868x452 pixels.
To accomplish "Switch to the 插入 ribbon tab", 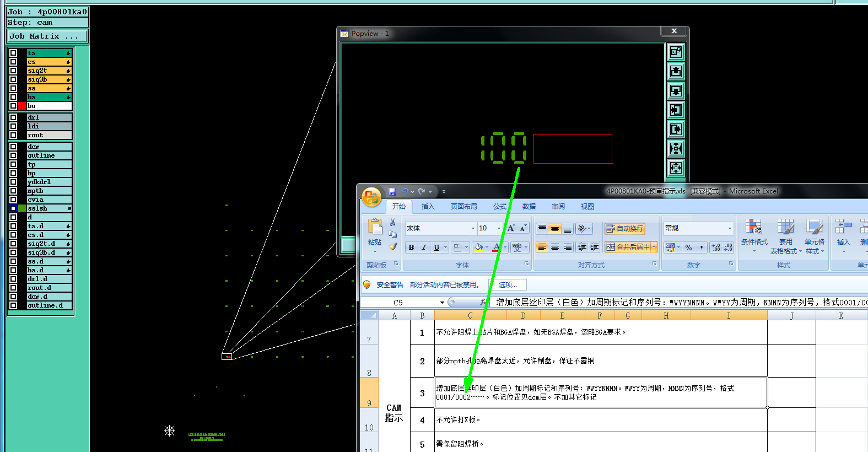I will (x=428, y=207).
